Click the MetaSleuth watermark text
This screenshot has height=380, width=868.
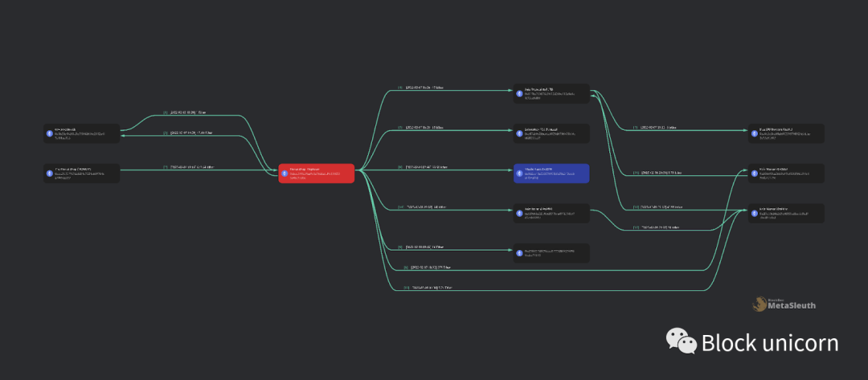pyautogui.click(x=792, y=305)
